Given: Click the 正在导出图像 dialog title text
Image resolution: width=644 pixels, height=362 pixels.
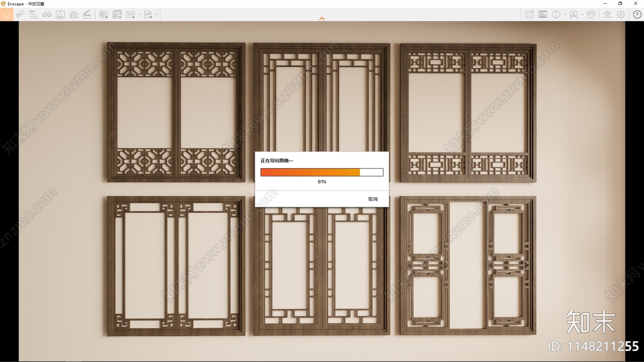Looking at the screenshot, I should 277,160.
